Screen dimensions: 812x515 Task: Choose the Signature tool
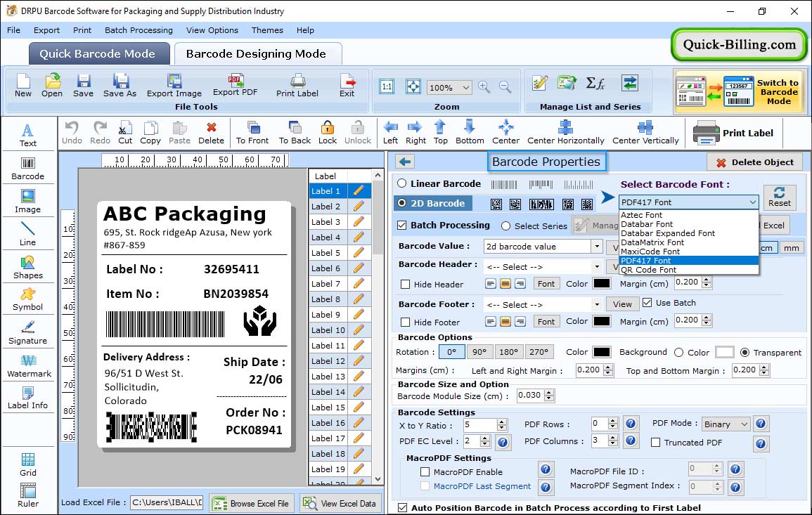[28, 333]
